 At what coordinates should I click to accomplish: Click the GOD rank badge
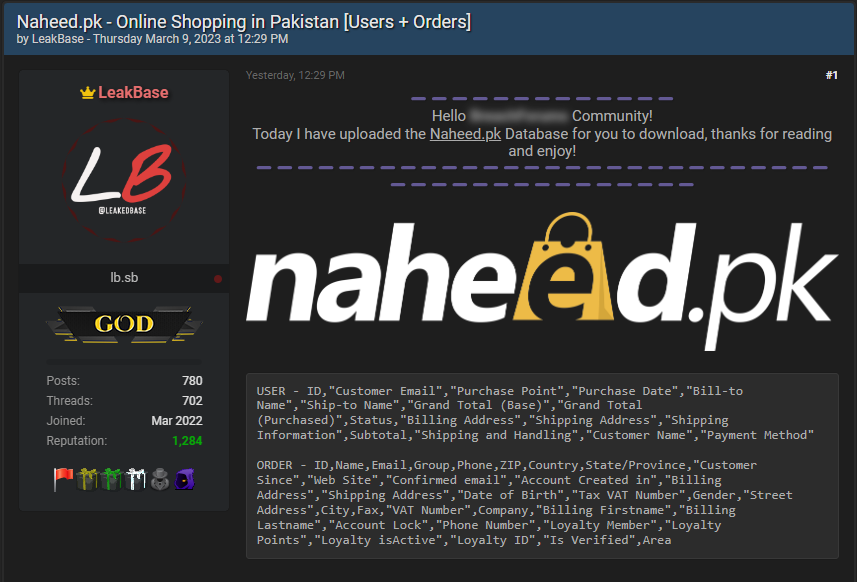[124, 324]
